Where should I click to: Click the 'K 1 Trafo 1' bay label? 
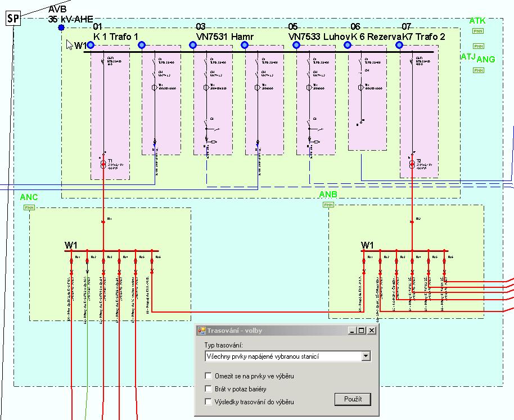(116, 37)
